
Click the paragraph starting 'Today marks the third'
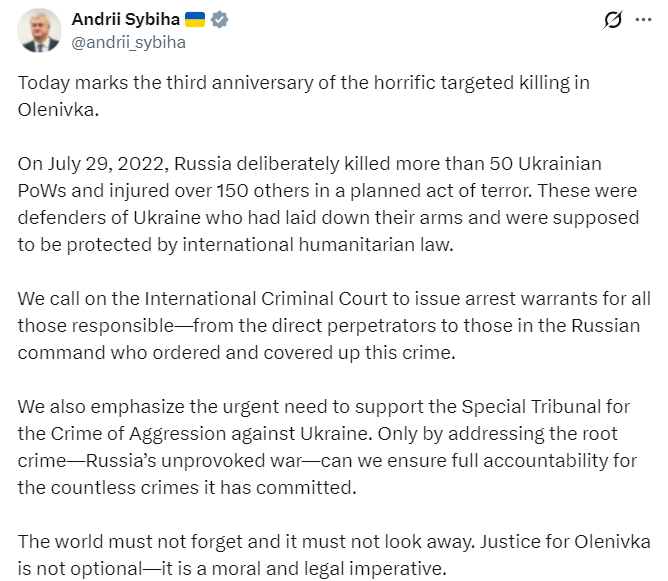pyautogui.click(x=300, y=83)
